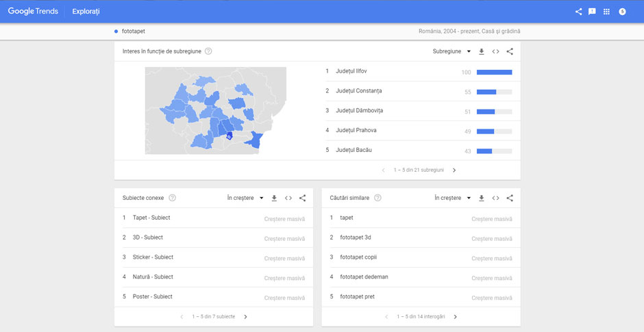Download the subregion interest data as CSV
Image resolution: width=644 pixels, height=332 pixels.
[x=482, y=51]
